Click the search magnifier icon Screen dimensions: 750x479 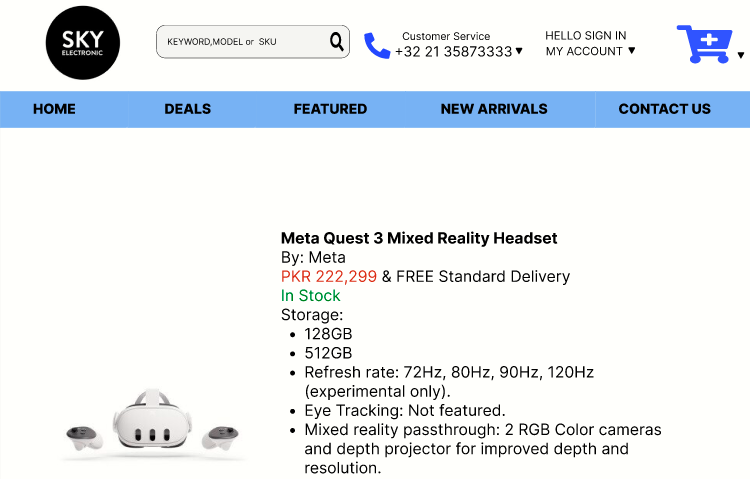click(336, 41)
